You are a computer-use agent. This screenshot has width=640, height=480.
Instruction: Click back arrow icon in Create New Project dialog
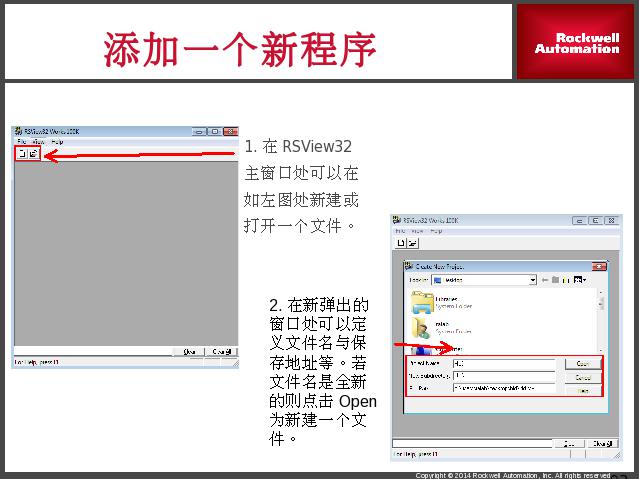pos(544,280)
